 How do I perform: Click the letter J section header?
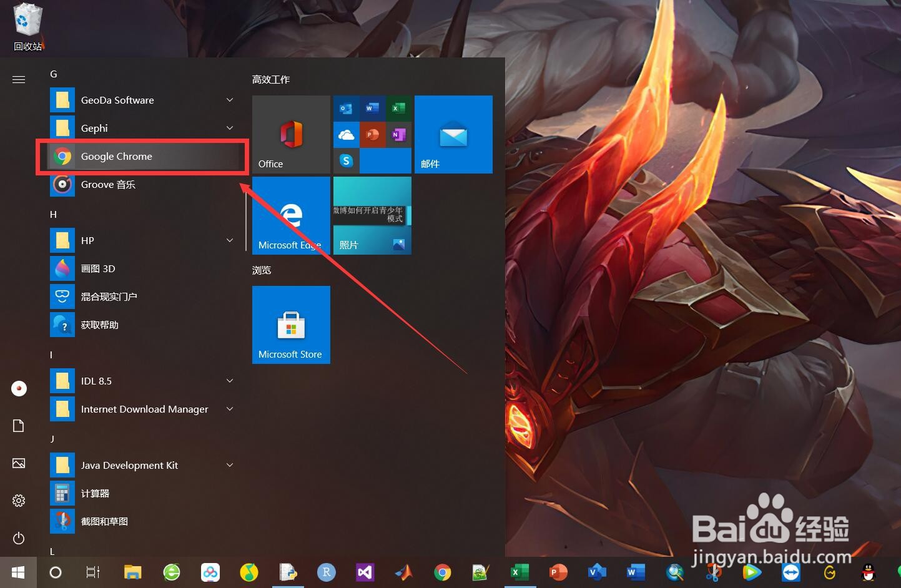[x=52, y=439]
